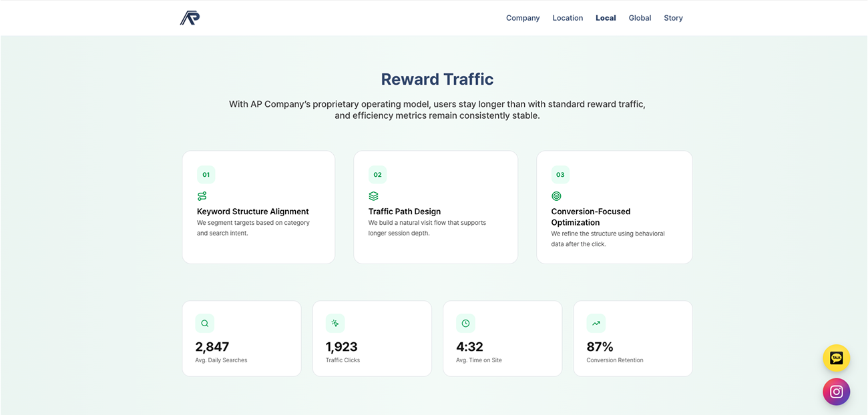Click the Keyword Structure Alignment icon
Viewport: 868px width, 415px height.
point(202,196)
